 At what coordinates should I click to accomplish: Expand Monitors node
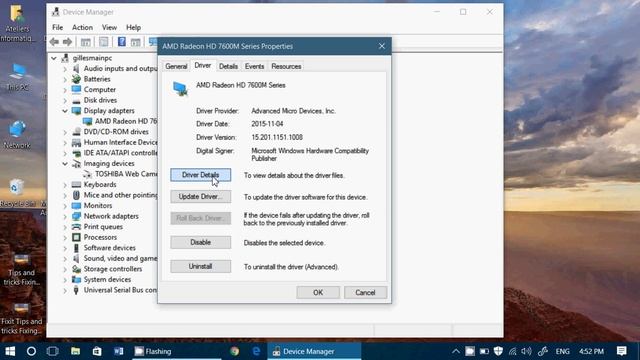(65, 206)
